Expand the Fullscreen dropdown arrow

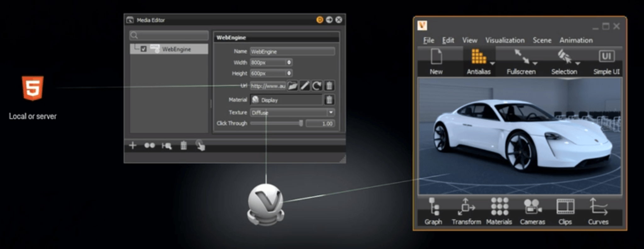coord(535,63)
